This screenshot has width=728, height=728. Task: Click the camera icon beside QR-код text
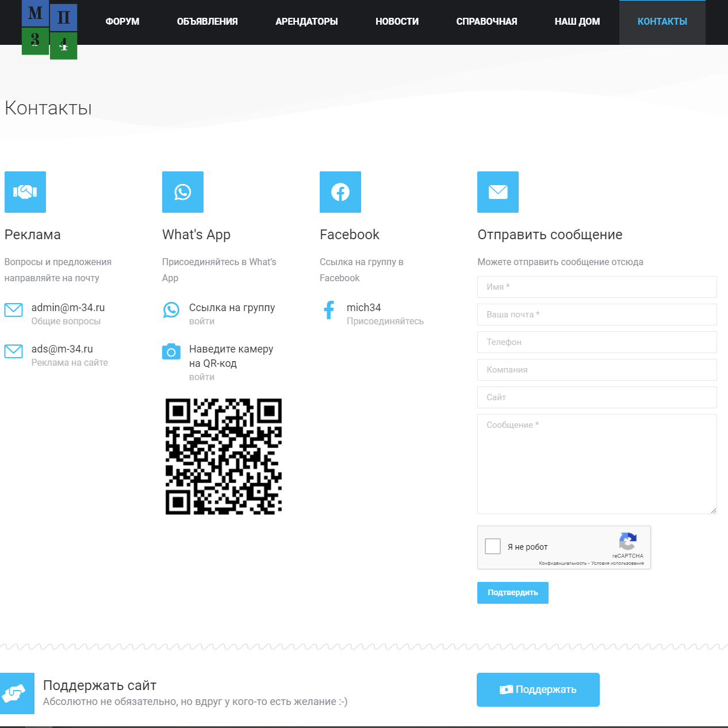[171, 351]
